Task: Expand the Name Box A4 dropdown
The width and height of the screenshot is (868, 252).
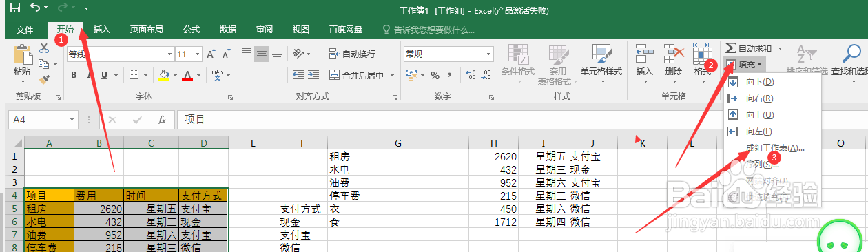Action: coord(72,119)
